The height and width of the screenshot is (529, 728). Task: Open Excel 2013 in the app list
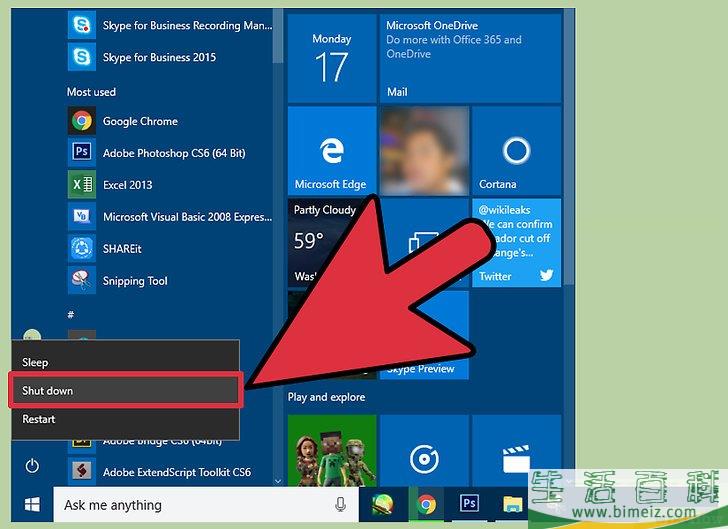127,185
